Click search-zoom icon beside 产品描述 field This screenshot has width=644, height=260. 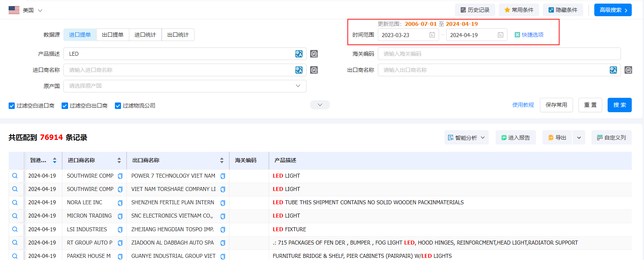pos(314,54)
